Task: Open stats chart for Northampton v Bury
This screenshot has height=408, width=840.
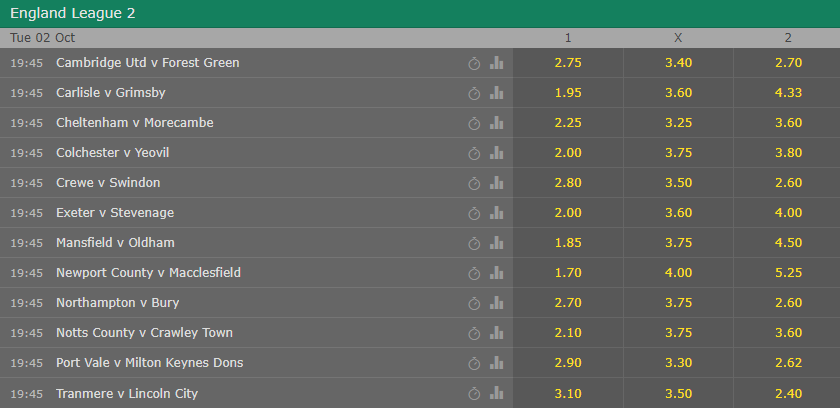Action: click(x=496, y=303)
